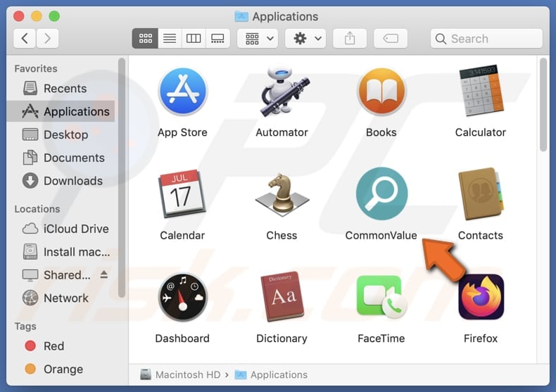The width and height of the screenshot is (556, 392).
Task: Click the Edit Tags toolbar button
Action: tap(391, 38)
